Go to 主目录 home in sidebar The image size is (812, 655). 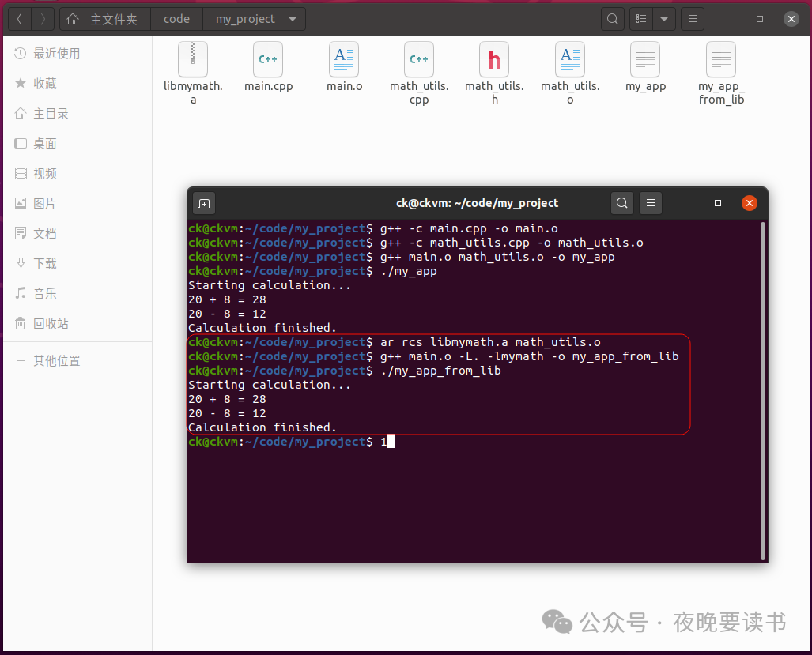[x=77, y=113]
